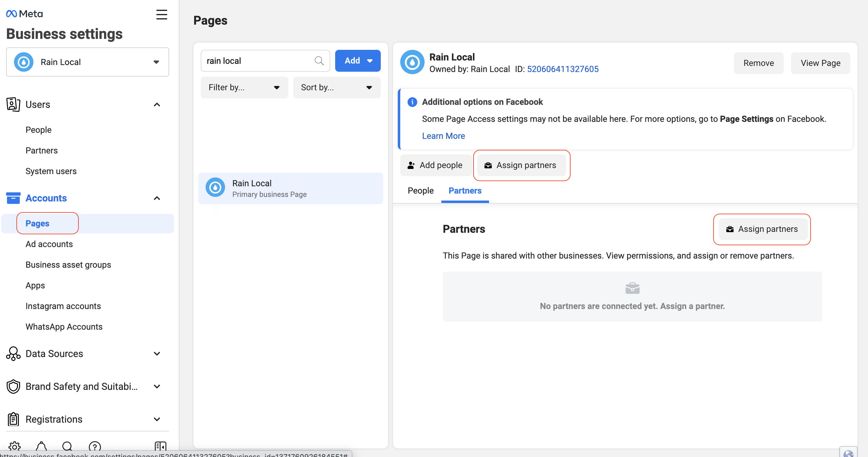Switch to the People tab
Screen dimensions: 868x457
[x=420, y=191]
